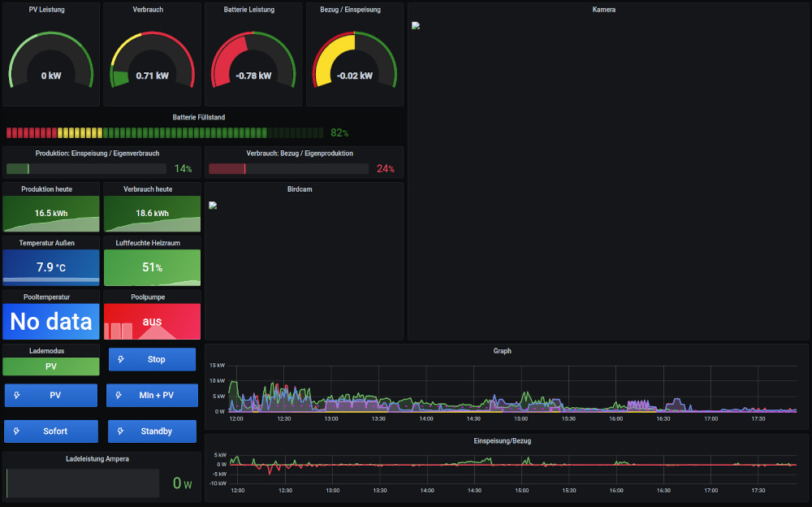812x507 pixels.
Task: Click the lightning icon on Min + PV button
Action: pos(119,396)
